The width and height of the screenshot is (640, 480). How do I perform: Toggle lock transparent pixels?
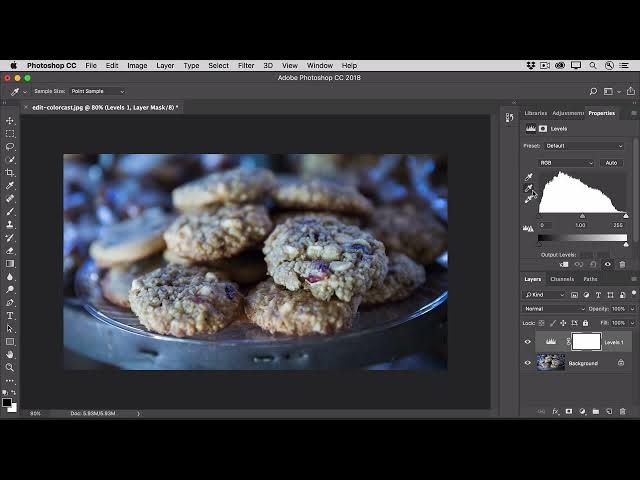pos(541,323)
